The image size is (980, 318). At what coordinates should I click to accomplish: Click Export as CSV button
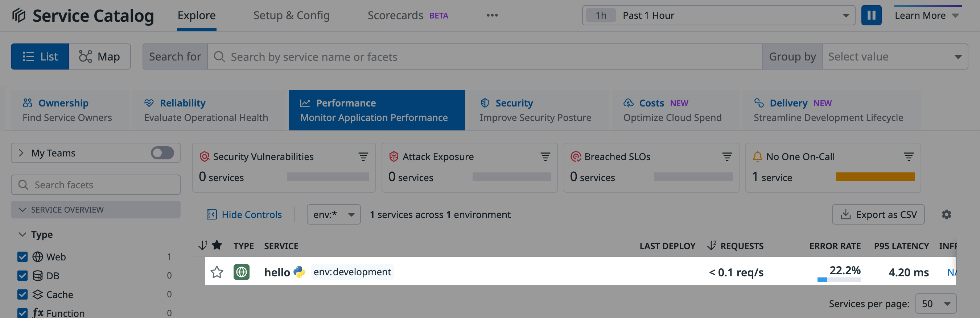tap(878, 214)
